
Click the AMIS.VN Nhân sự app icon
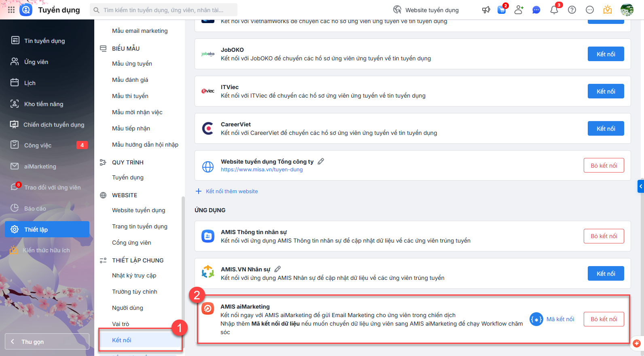click(x=208, y=272)
